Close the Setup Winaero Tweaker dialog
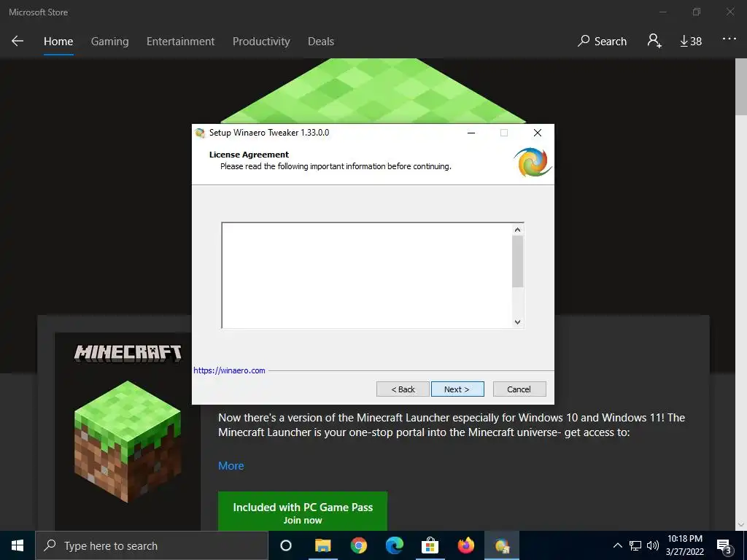Screen dimensions: 747x560 pos(538,133)
